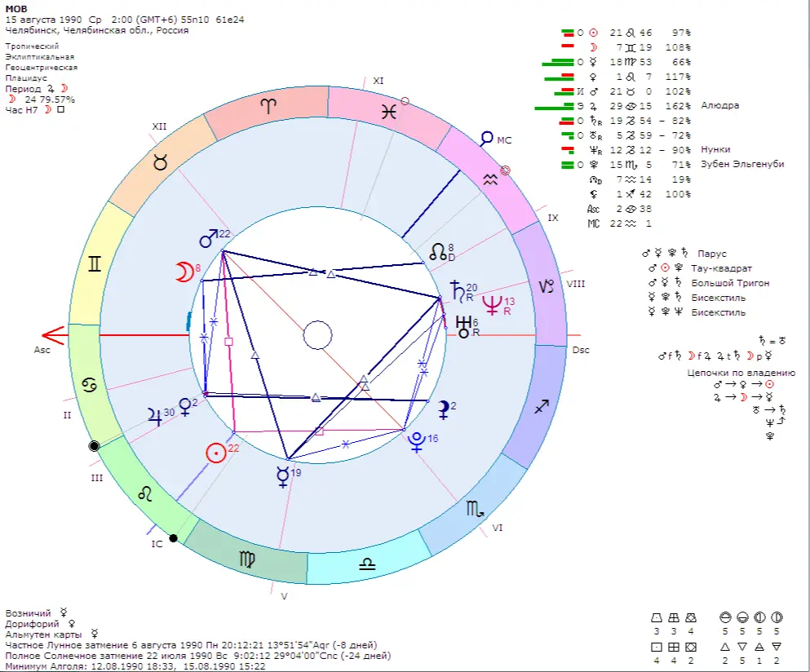
Task: Select the red Moon crescent symbol
Action: coord(186,272)
